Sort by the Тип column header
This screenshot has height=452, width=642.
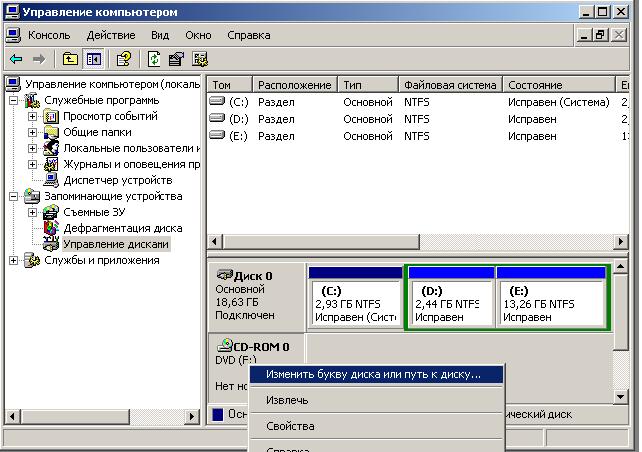(x=368, y=85)
